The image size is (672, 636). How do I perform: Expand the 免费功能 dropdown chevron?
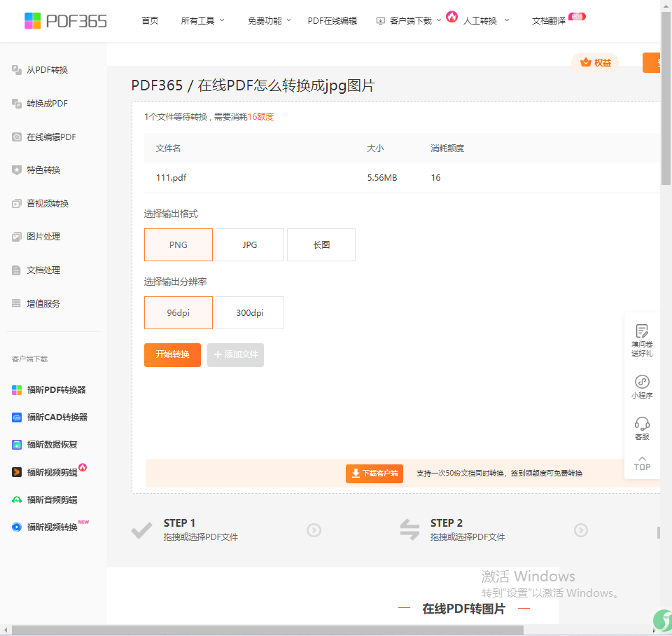tap(289, 20)
